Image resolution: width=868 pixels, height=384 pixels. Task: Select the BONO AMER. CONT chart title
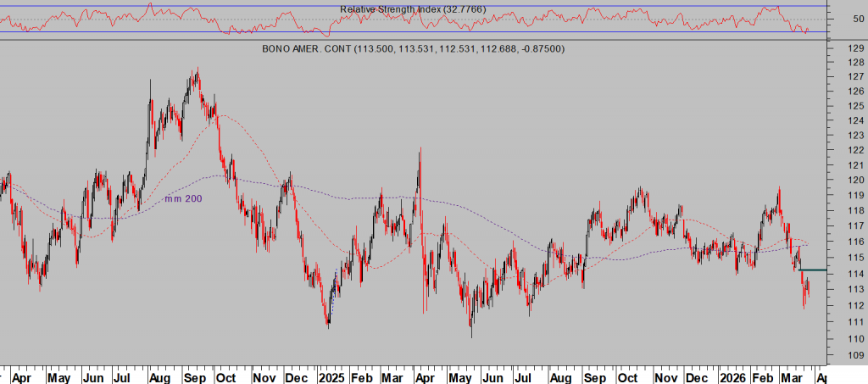pos(415,49)
